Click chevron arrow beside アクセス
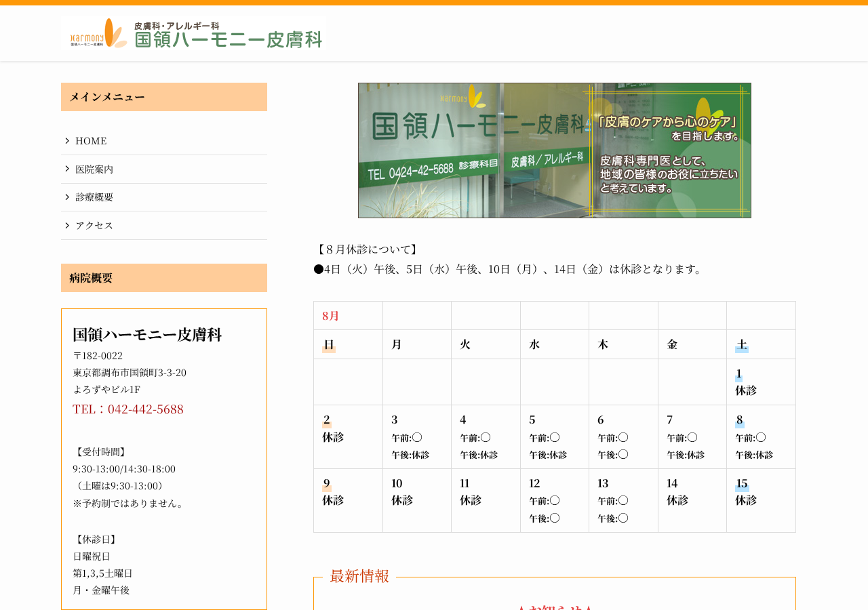 (67, 225)
